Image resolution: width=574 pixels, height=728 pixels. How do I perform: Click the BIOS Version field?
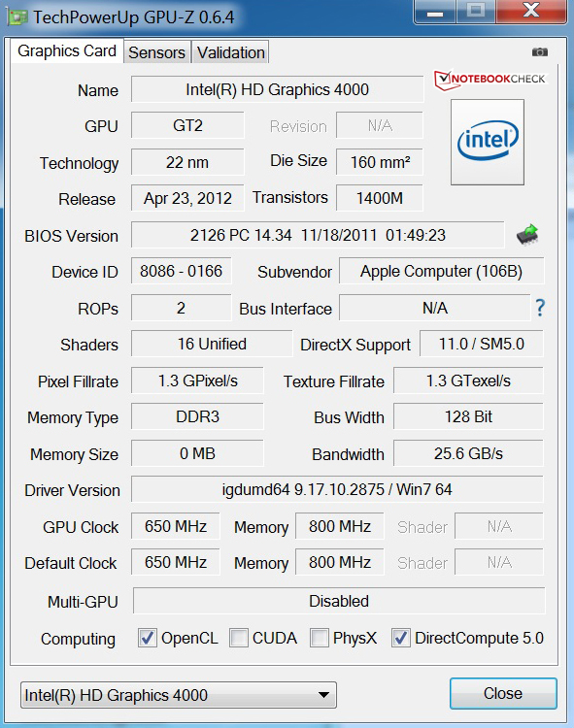coord(318,235)
